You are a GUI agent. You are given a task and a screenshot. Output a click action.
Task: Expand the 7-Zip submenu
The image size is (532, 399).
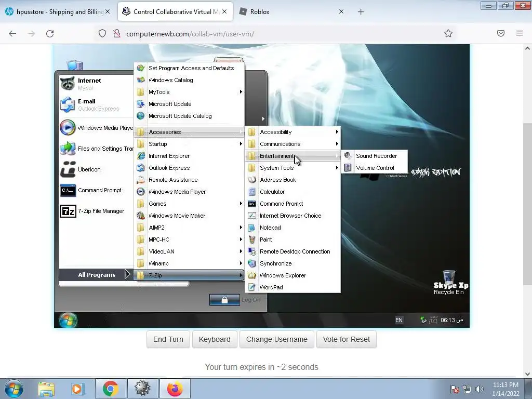pyautogui.click(x=189, y=275)
